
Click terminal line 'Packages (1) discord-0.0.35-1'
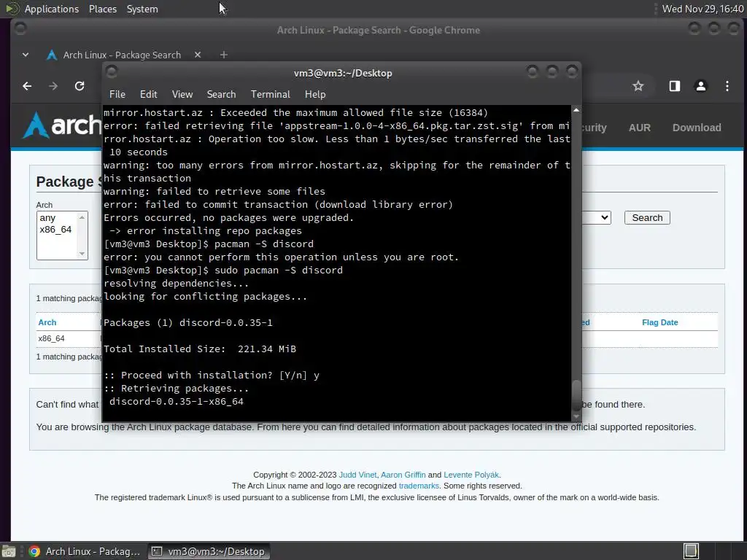[188, 323]
